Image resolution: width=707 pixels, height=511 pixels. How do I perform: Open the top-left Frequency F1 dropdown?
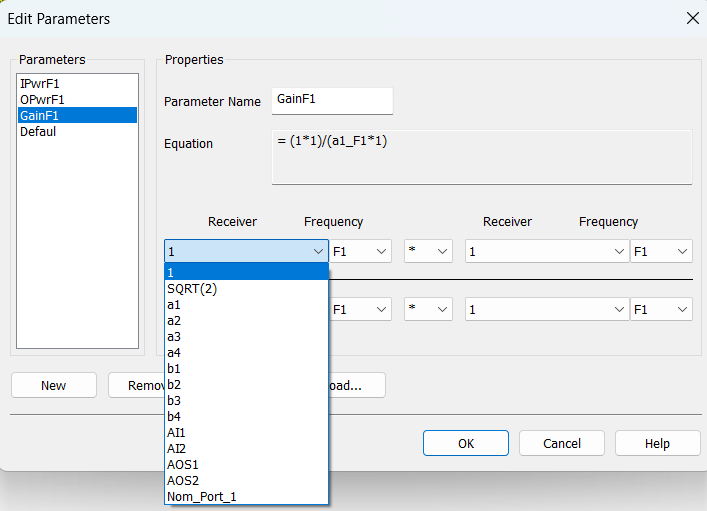pos(360,252)
